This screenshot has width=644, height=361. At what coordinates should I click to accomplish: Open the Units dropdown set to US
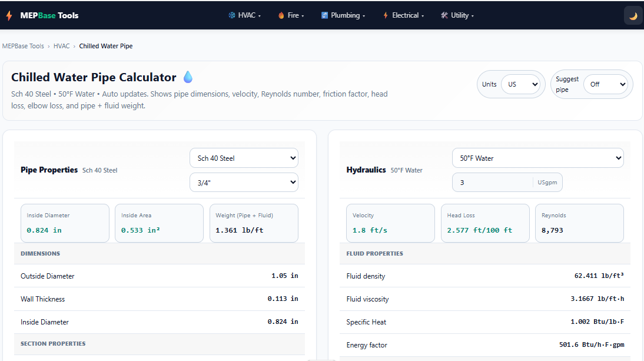click(x=520, y=84)
